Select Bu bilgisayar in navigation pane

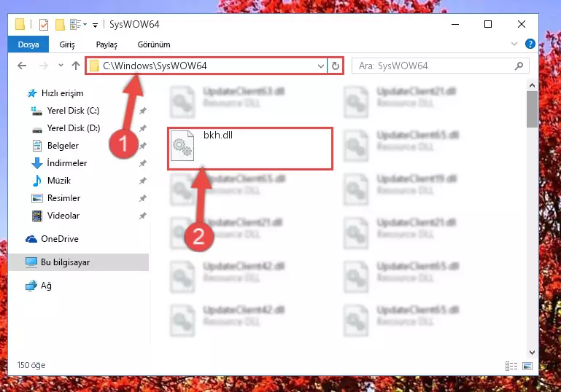click(78, 262)
